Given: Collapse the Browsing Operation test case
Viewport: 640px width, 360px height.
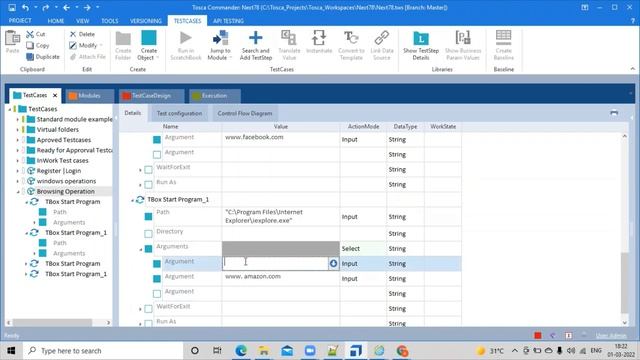Looking at the screenshot, I should 18,191.
